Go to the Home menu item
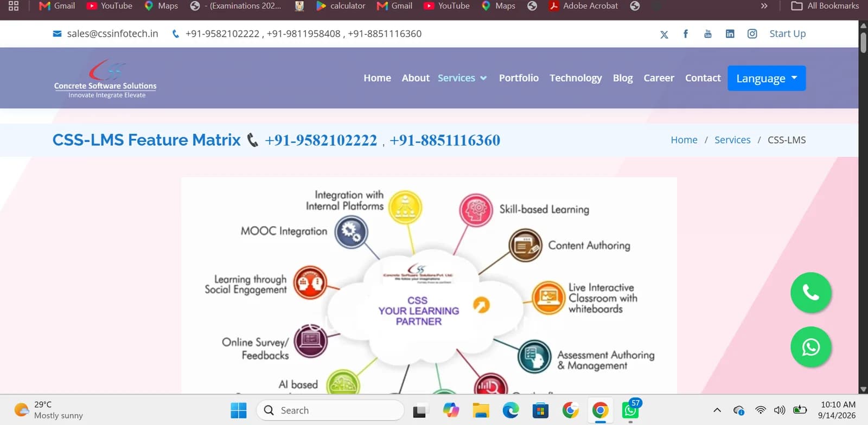This screenshot has width=868, height=425. click(377, 78)
